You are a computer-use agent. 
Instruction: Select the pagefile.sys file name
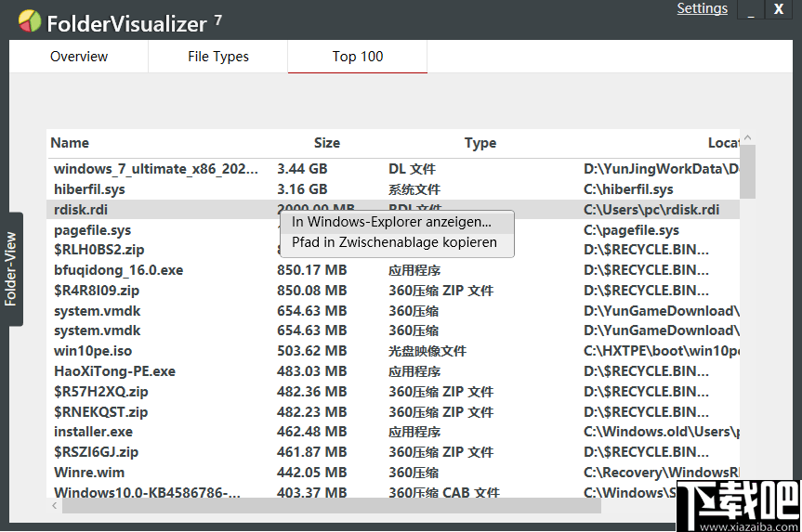pyautogui.click(x=93, y=230)
